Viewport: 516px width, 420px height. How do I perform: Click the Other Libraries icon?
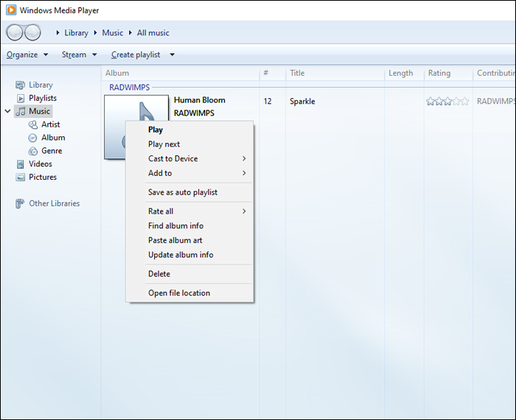point(20,203)
